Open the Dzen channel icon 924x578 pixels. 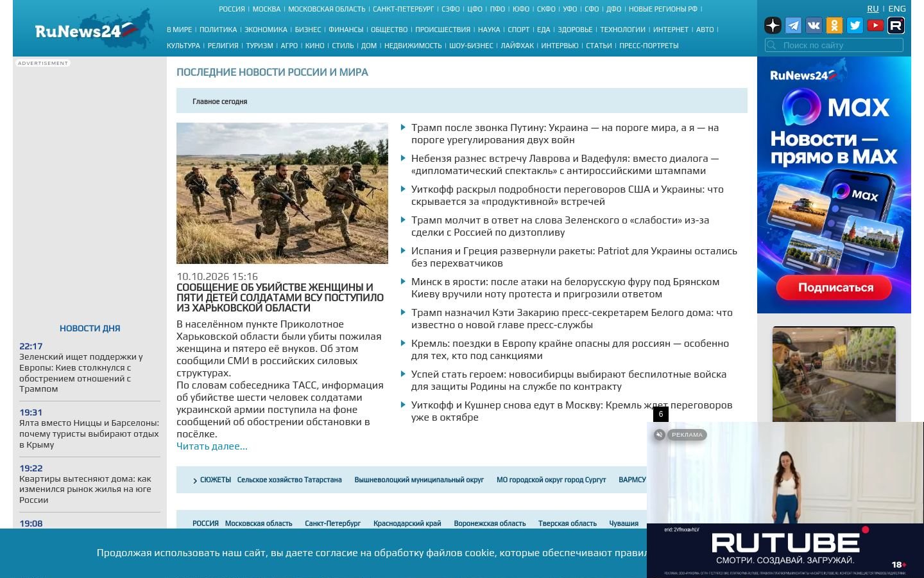pyautogui.click(x=773, y=25)
